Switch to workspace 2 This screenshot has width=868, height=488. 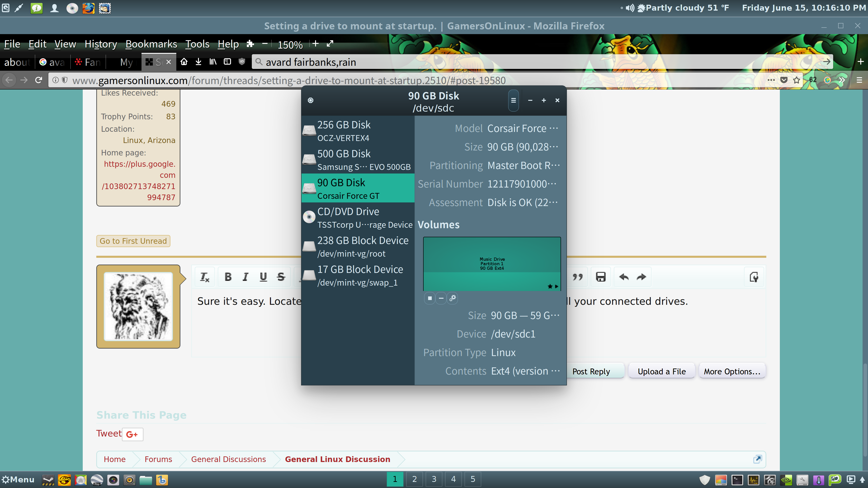pyautogui.click(x=415, y=479)
